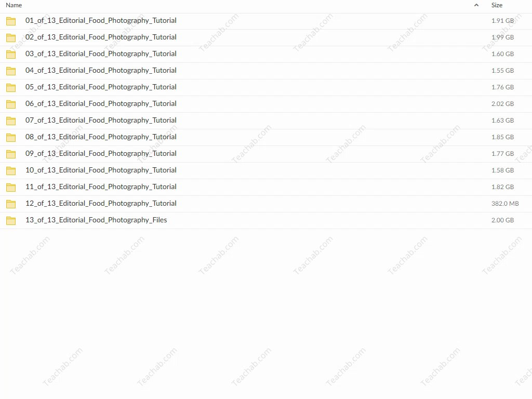Open 13_of_13_Editorial_Food_Photography_Files folder name

[96, 220]
